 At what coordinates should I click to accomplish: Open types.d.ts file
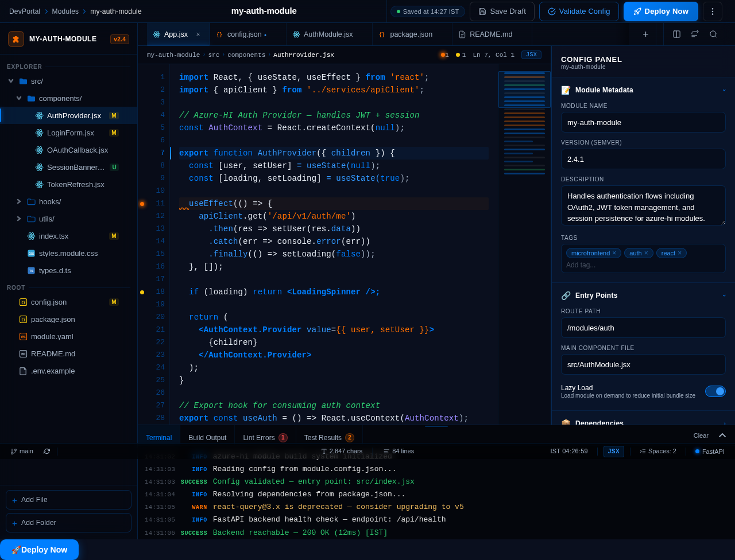click(69, 270)
